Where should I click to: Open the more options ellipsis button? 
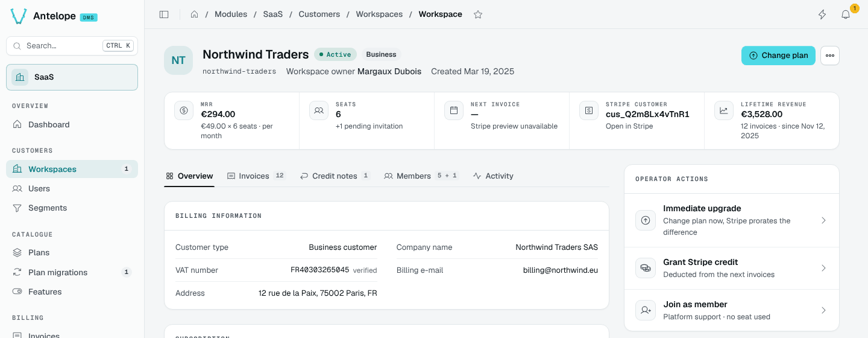pos(830,56)
